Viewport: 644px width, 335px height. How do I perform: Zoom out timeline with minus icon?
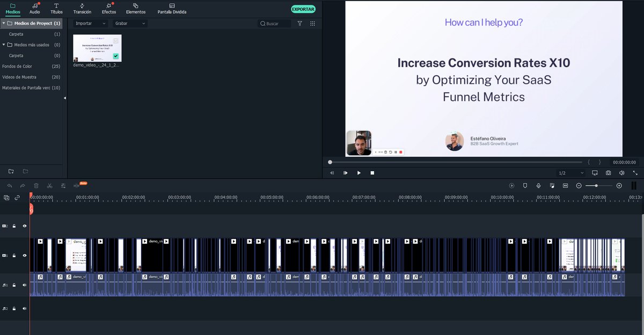(579, 186)
